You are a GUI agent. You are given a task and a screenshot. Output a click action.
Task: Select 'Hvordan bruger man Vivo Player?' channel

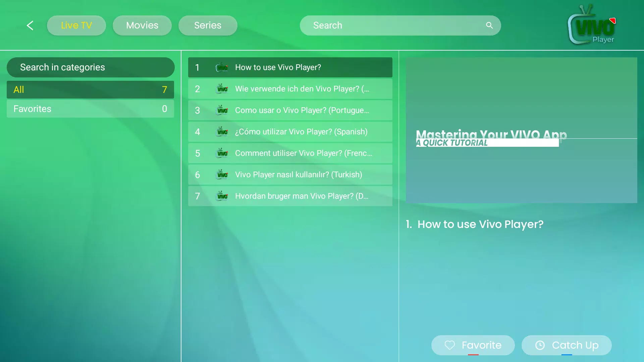click(x=290, y=196)
